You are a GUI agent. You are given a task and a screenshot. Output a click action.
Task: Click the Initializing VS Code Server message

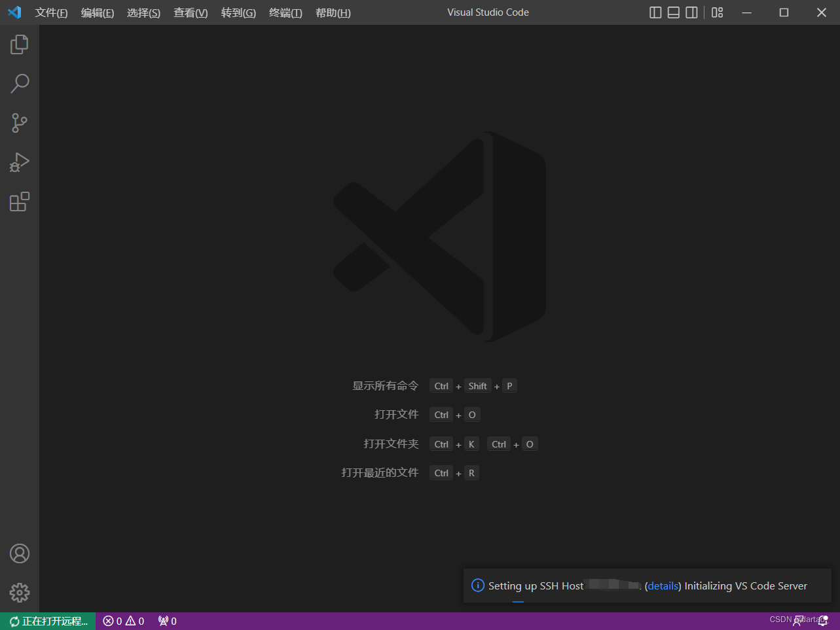(x=746, y=586)
